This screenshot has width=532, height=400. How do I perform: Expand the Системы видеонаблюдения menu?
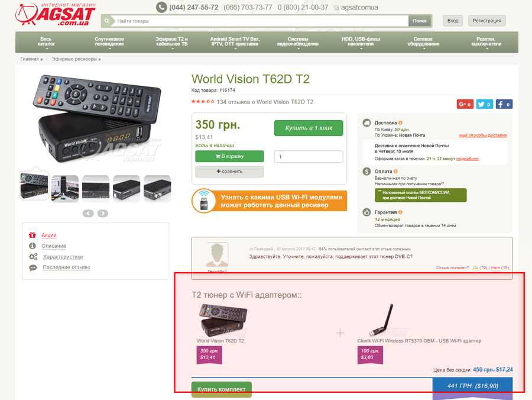297,42
